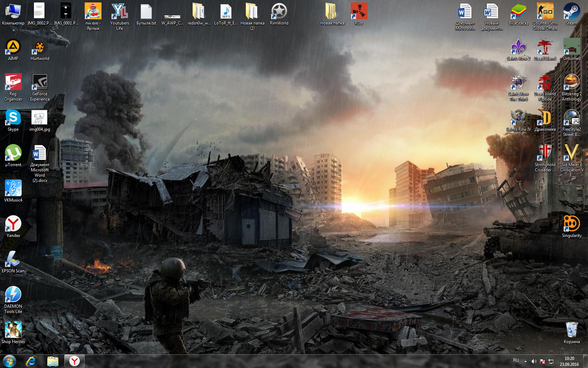Open the EPSON Scan shortcut
The width and height of the screenshot is (588, 368).
tap(13, 262)
